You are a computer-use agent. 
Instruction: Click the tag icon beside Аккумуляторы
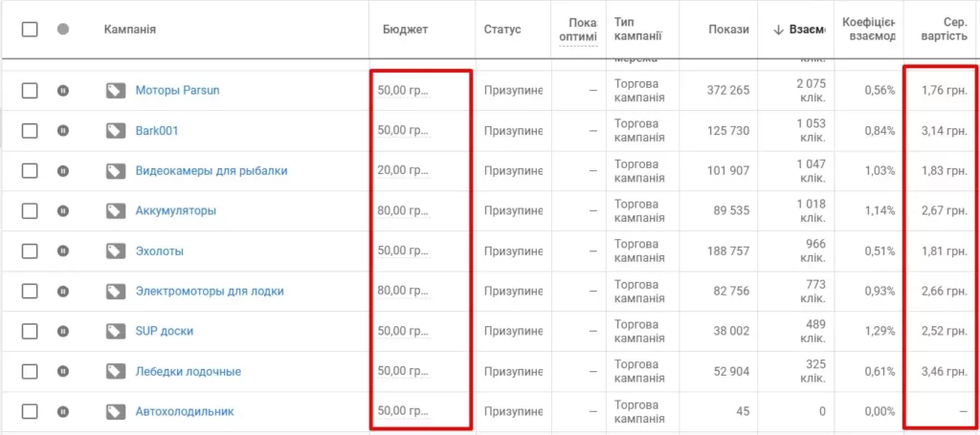(x=115, y=211)
